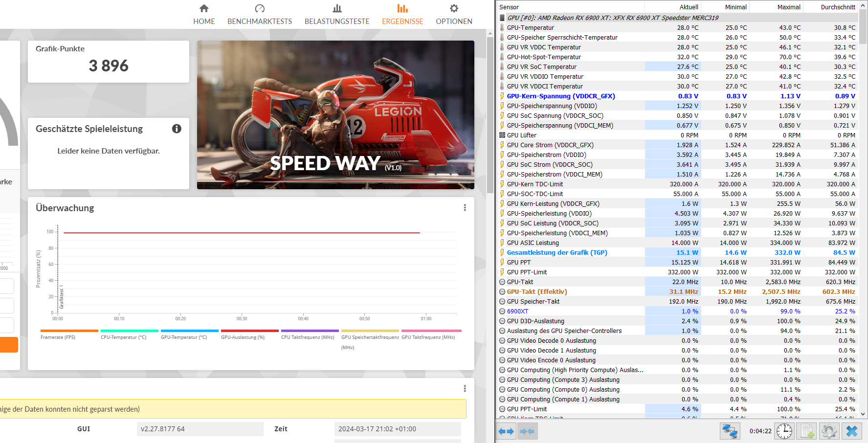
Task: Select Auslastung des GPU Speicher-Controllers row
Action: tap(677, 331)
